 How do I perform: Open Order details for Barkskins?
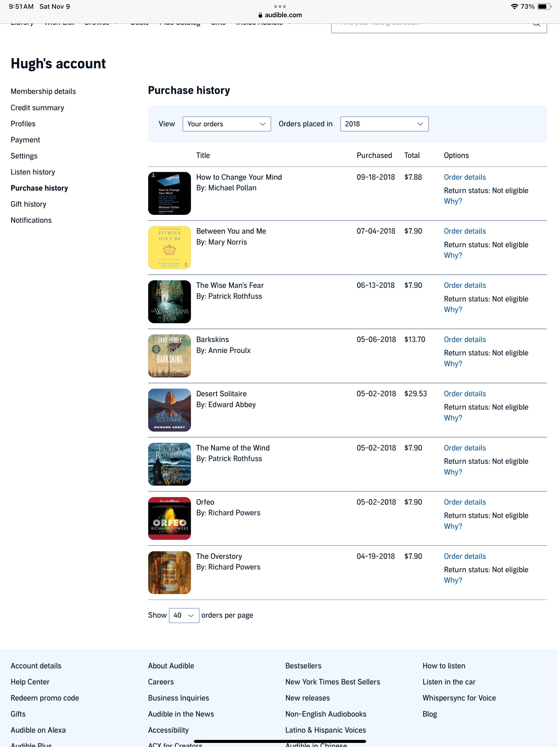pos(464,339)
